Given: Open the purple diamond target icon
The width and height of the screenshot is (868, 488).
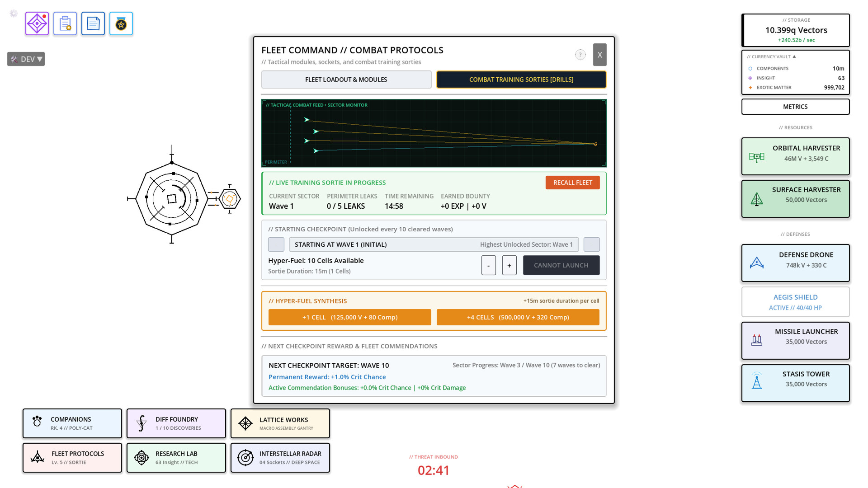Looking at the screenshot, I should [x=37, y=23].
